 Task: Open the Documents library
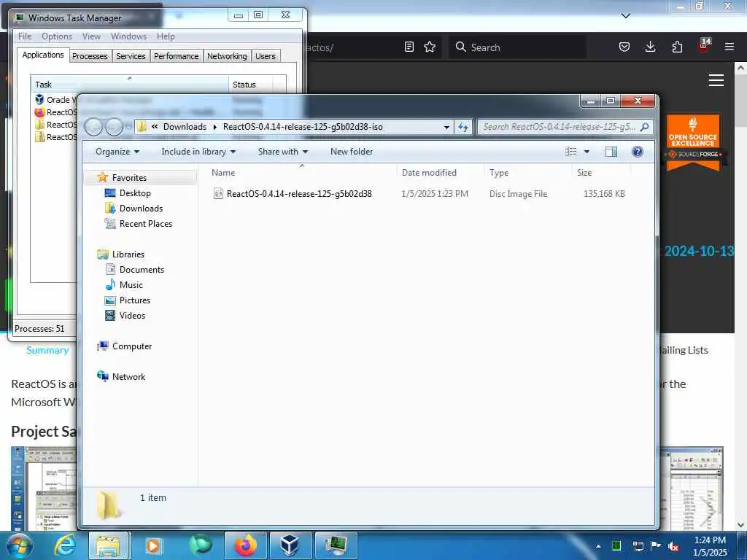click(x=142, y=270)
